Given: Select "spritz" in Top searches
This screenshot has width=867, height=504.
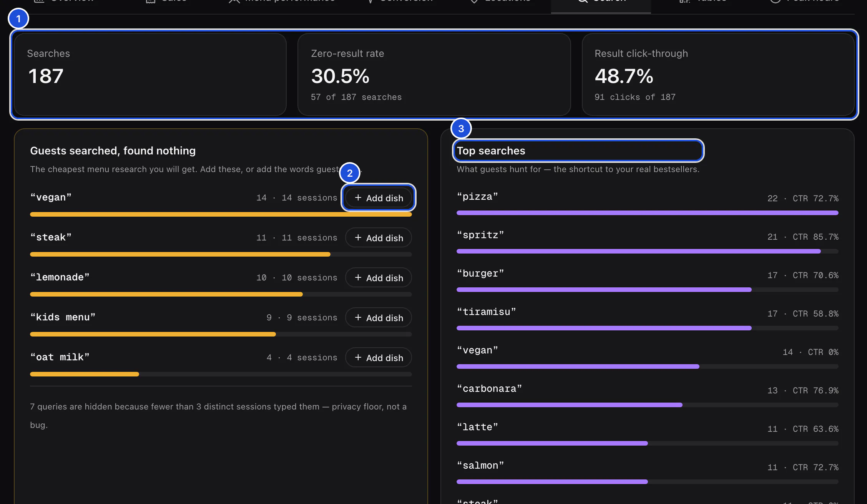Looking at the screenshot, I should coord(480,235).
